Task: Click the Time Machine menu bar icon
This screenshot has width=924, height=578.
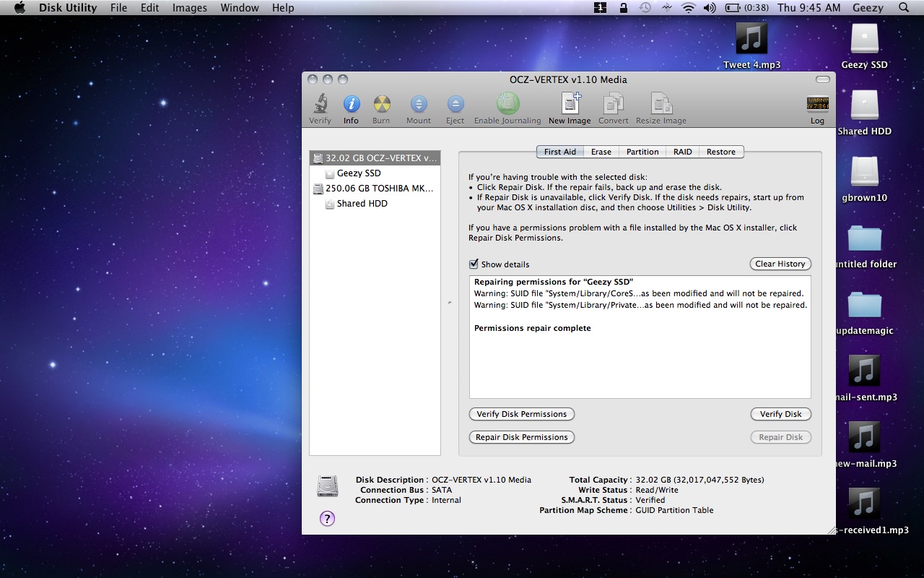Action: (645, 8)
